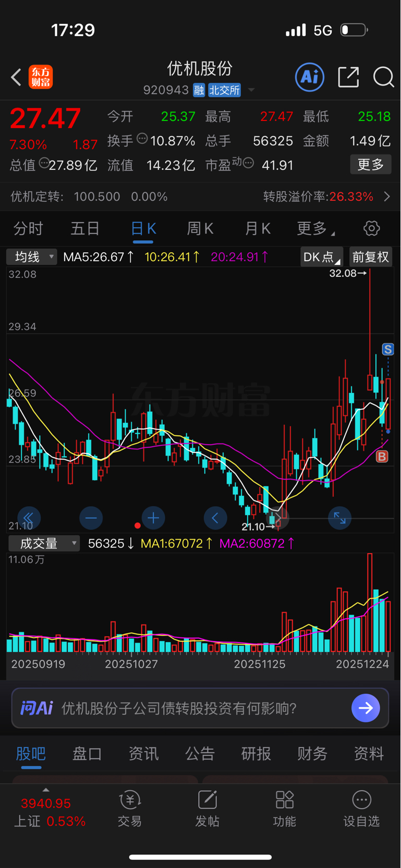Open the 公告 tab
Image resolution: width=401 pixels, height=868 pixels.
(200, 753)
